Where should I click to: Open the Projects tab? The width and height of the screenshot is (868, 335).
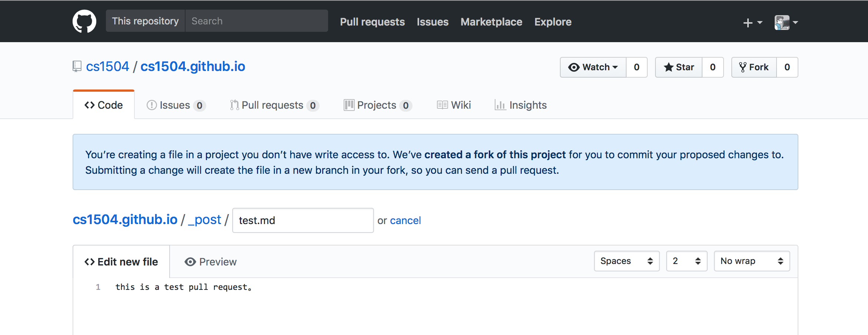pos(378,105)
